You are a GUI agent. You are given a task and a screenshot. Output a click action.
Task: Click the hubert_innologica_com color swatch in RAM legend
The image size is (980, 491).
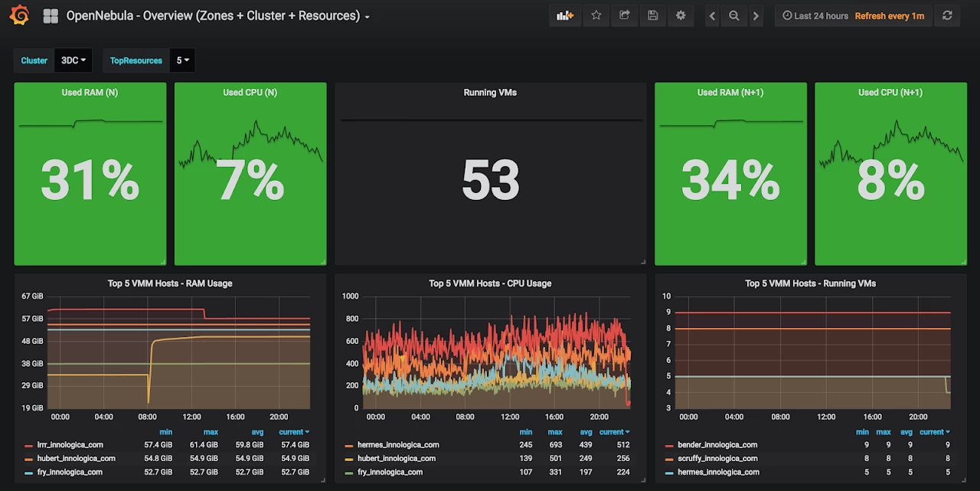[28, 459]
